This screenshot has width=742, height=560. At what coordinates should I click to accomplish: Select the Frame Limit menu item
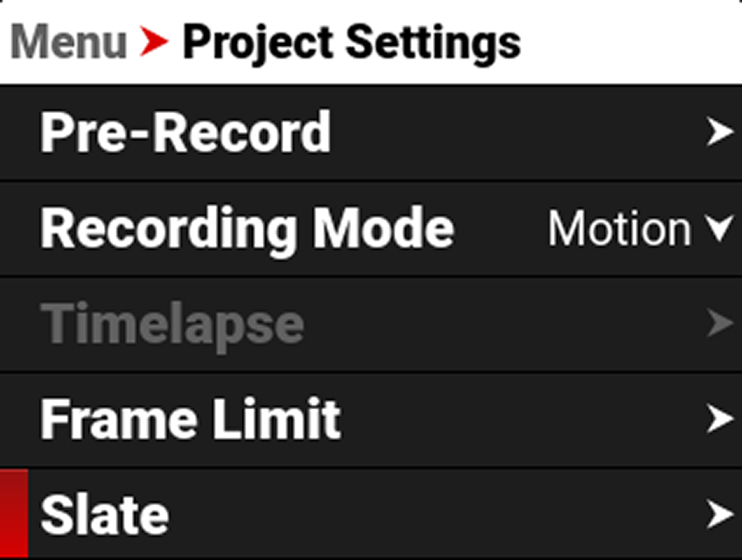click(x=190, y=420)
